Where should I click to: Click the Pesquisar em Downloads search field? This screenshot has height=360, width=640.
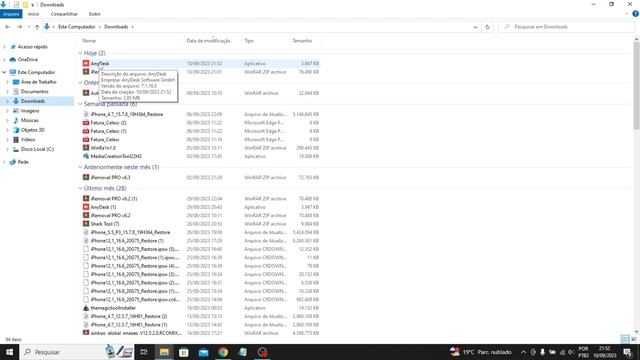[566, 27]
